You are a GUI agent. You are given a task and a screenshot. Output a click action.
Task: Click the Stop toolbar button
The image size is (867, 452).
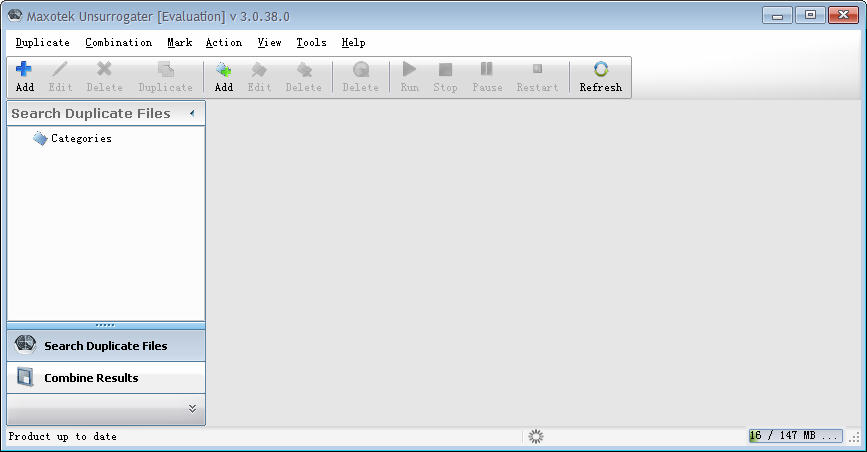tap(445, 77)
